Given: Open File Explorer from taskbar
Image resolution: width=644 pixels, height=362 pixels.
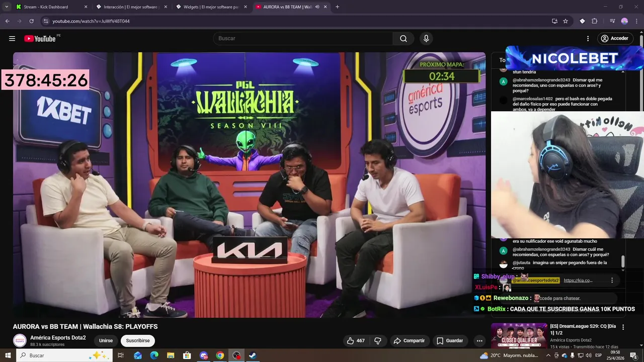Looking at the screenshot, I should pos(171,355).
